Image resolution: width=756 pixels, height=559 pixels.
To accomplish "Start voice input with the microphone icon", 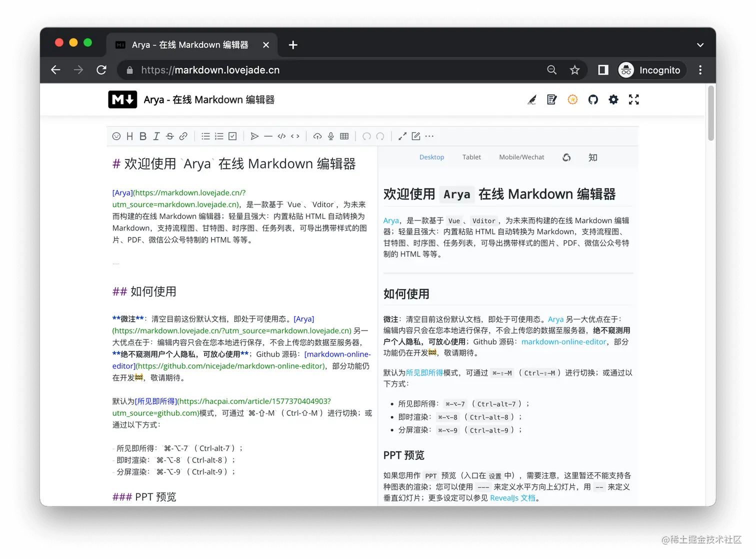I will click(x=330, y=136).
